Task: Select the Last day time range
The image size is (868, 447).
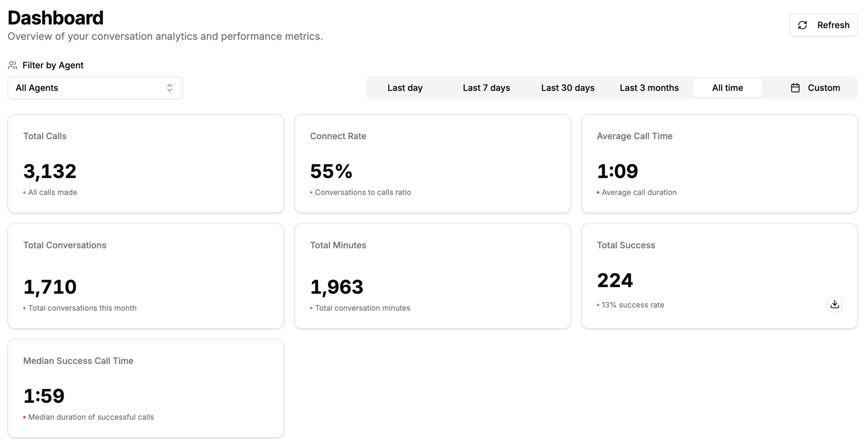Action: click(405, 88)
